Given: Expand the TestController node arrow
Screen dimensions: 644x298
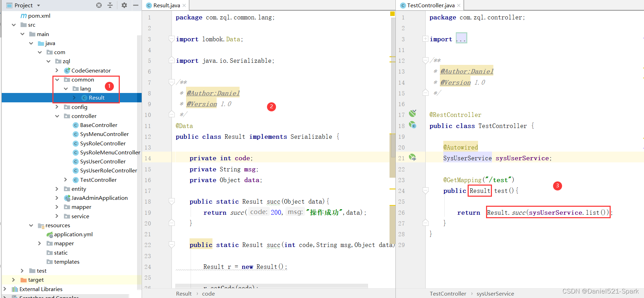Looking at the screenshot, I should coord(66,180).
